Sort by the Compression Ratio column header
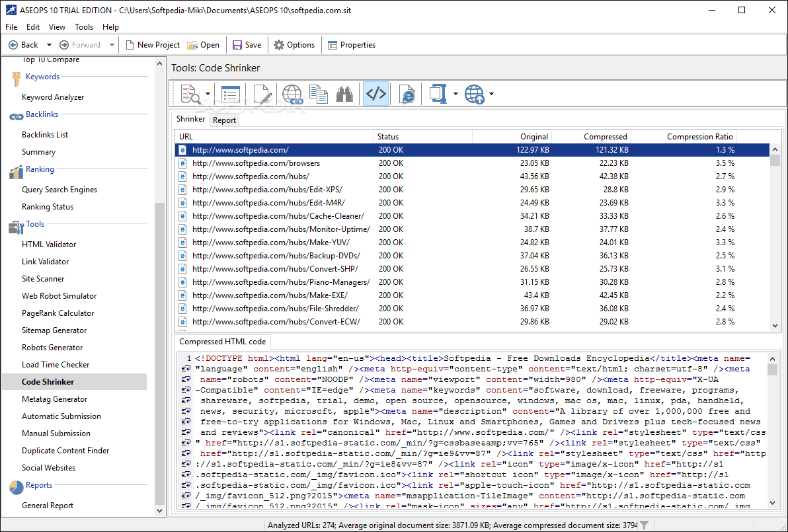788x532 pixels. click(x=684, y=137)
